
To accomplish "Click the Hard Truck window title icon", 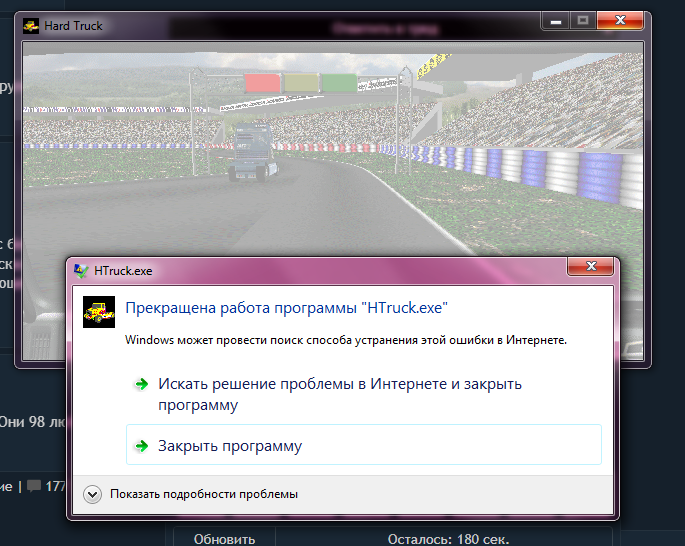I will [x=31, y=26].
